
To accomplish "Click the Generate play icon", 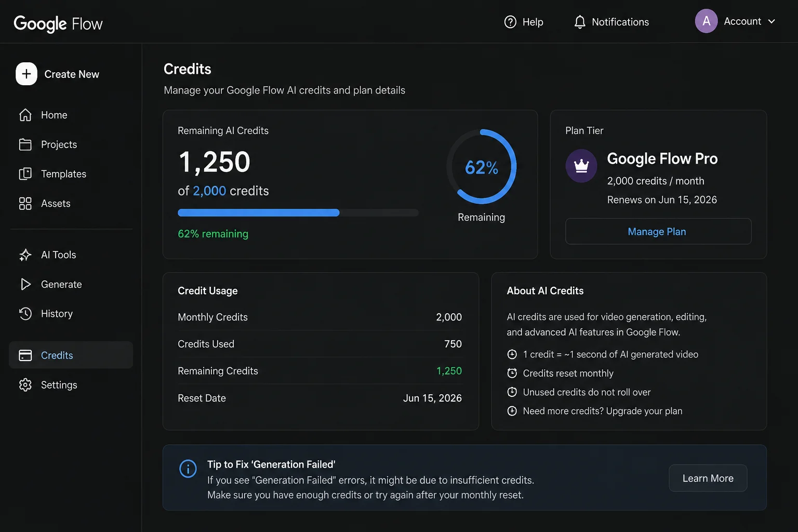I will pos(25,284).
